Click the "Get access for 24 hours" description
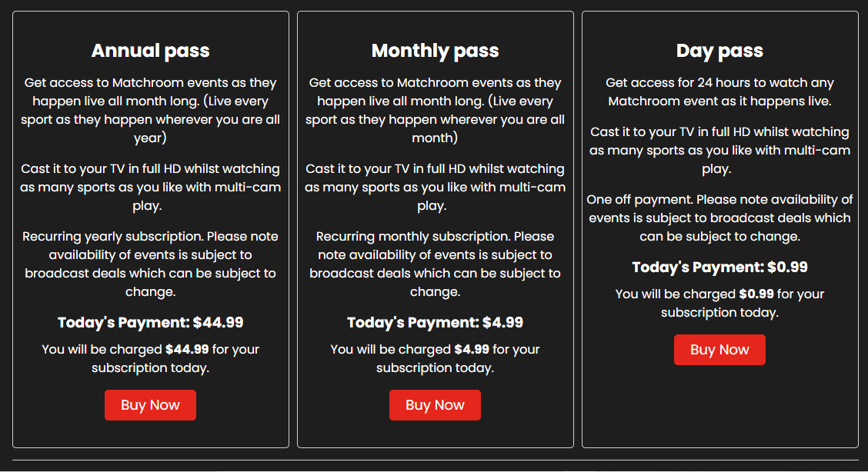Image resolution: width=868 pixels, height=472 pixels. pyautogui.click(x=719, y=91)
